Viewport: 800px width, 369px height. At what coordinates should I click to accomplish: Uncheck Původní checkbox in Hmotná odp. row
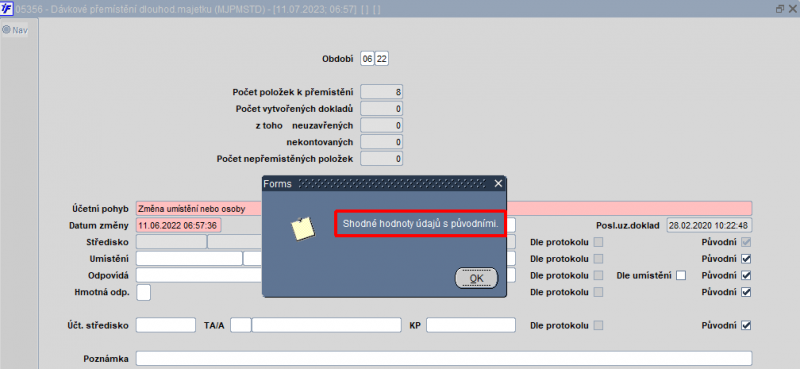tap(746, 292)
